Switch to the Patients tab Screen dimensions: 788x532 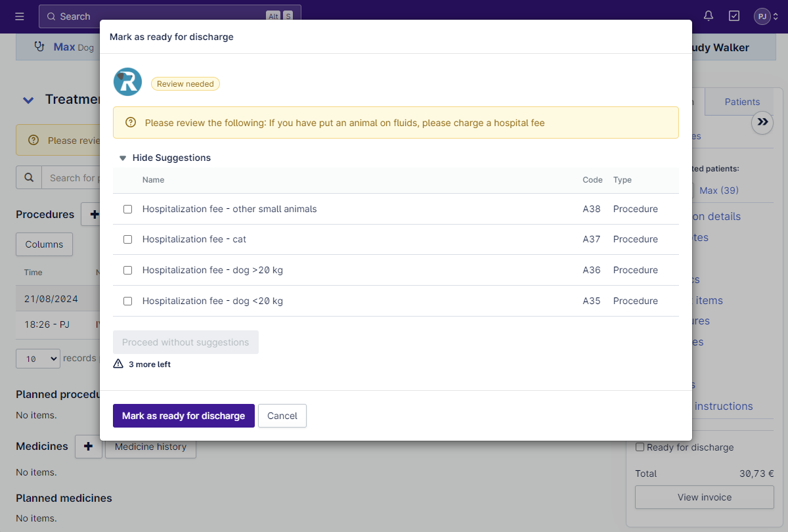742,102
